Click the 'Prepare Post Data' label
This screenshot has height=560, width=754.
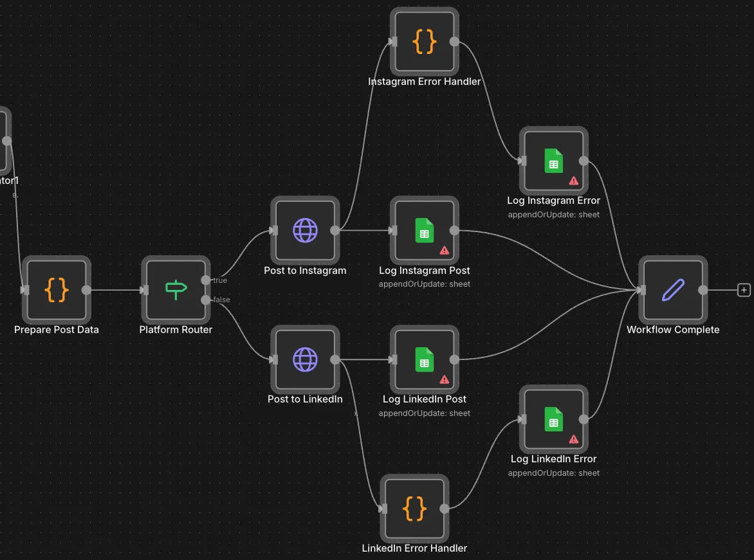tap(56, 330)
